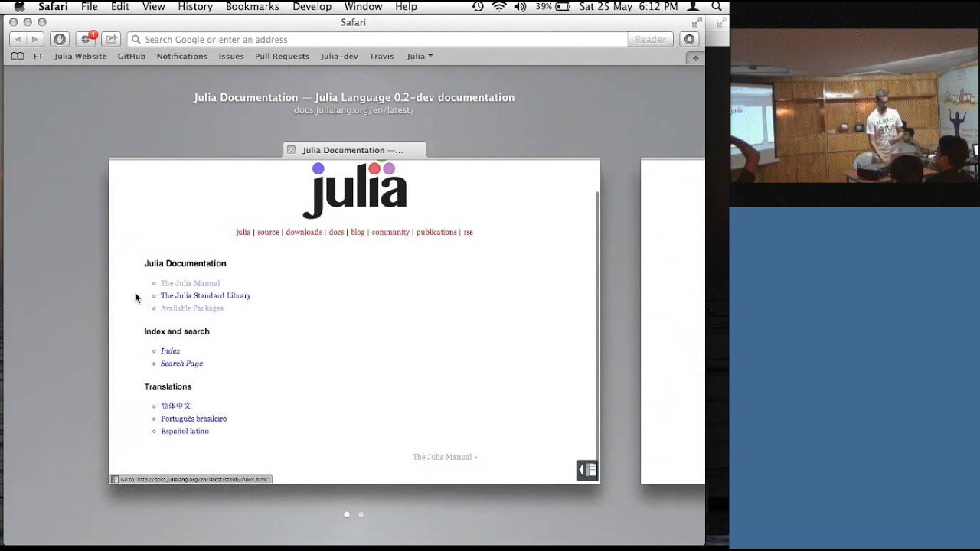
Task: Open the Wi-Fi status menu
Action: 499,6
